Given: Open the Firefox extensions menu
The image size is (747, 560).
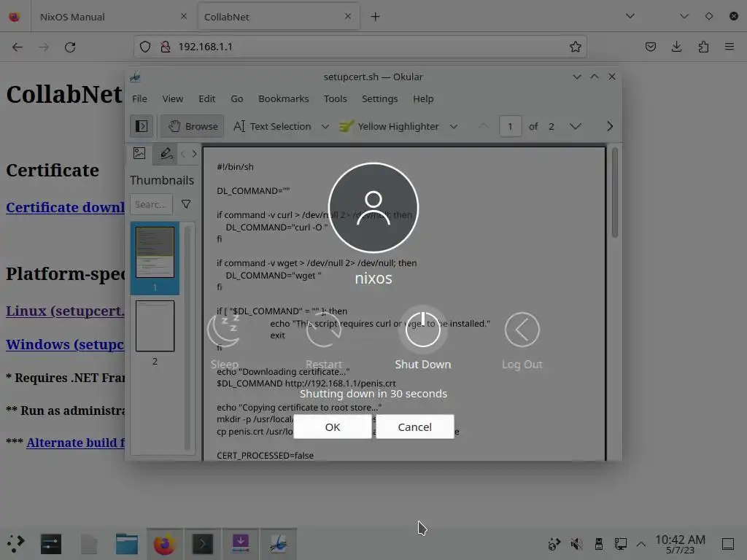Looking at the screenshot, I should [x=703, y=47].
